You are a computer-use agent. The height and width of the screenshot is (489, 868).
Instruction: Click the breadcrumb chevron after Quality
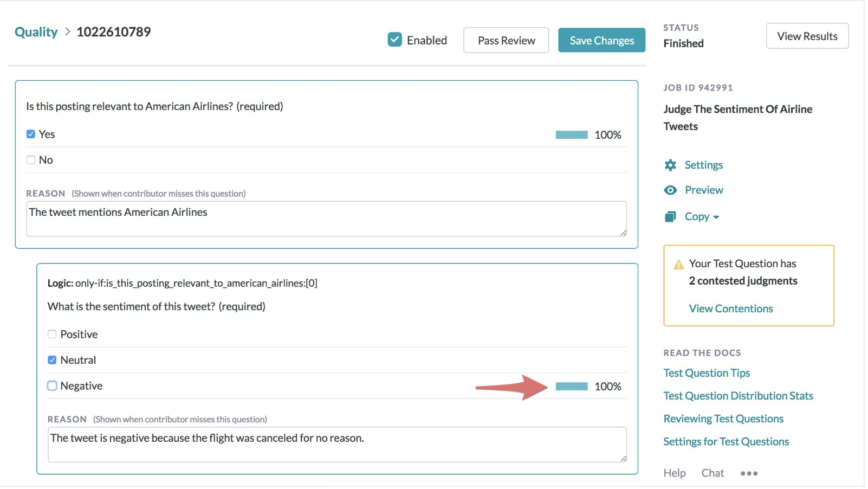click(68, 32)
